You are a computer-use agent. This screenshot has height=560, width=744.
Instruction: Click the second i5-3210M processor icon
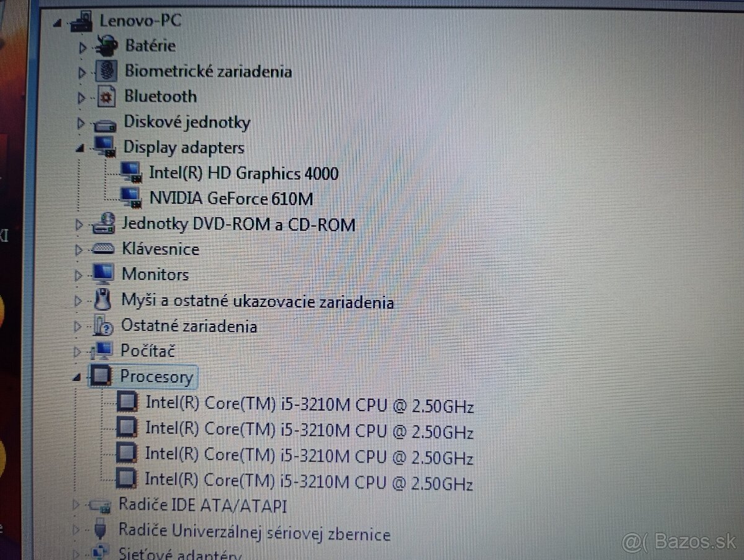127,427
